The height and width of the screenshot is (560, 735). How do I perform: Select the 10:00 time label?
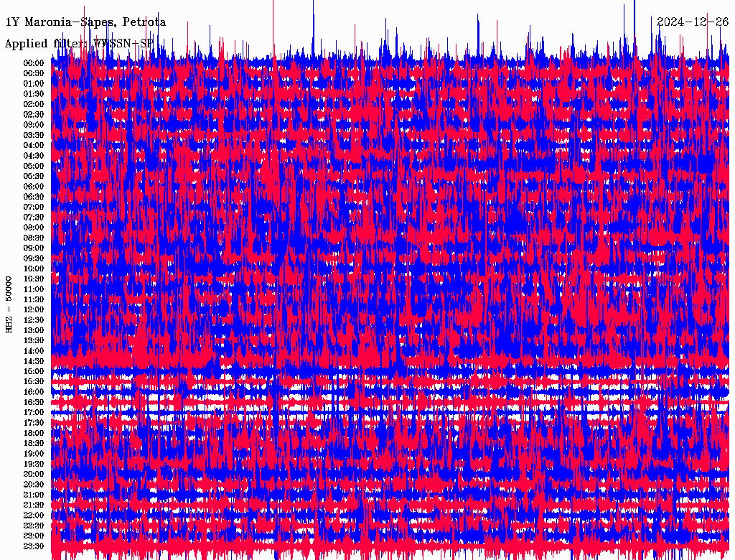pos(34,269)
